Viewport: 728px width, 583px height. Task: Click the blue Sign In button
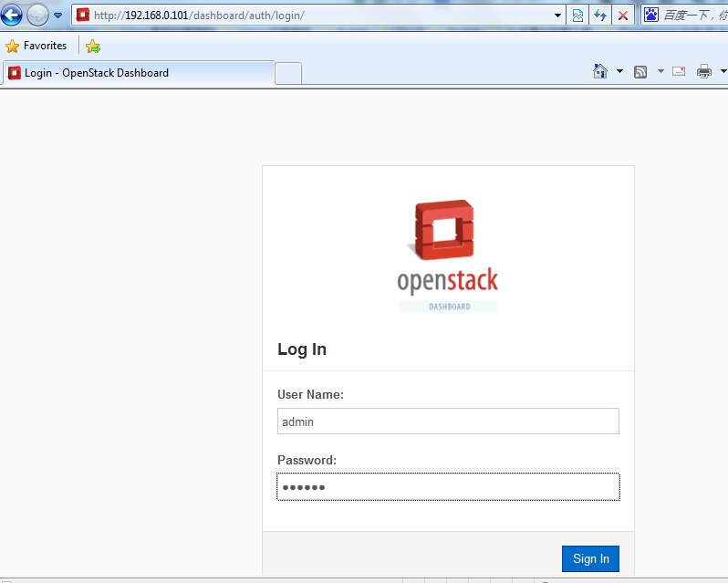[x=590, y=558]
